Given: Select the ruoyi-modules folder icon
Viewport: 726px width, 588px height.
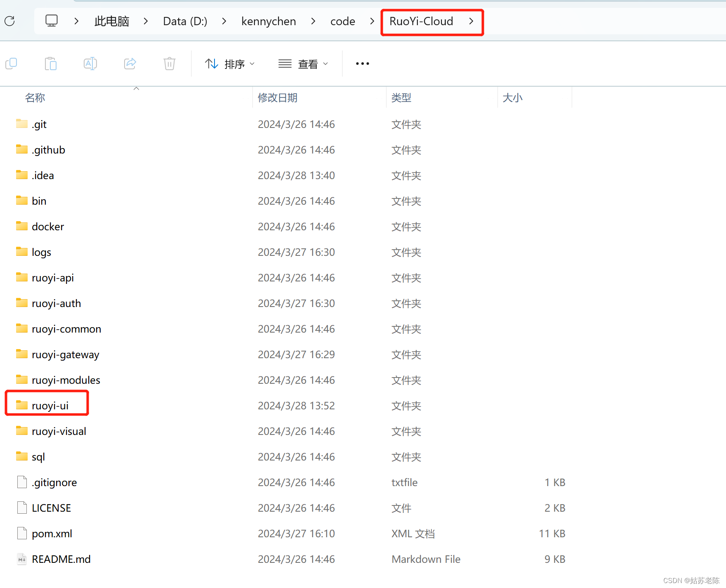Looking at the screenshot, I should [22, 380].
